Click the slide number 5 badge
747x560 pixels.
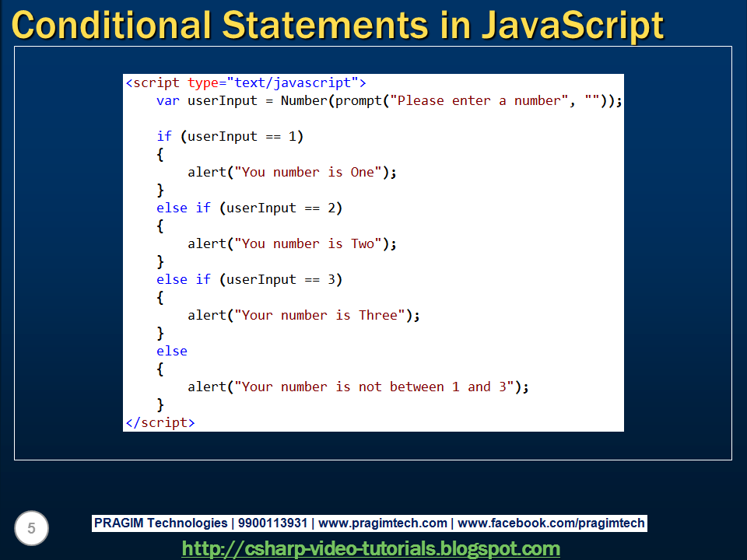(x=31, y=528)
